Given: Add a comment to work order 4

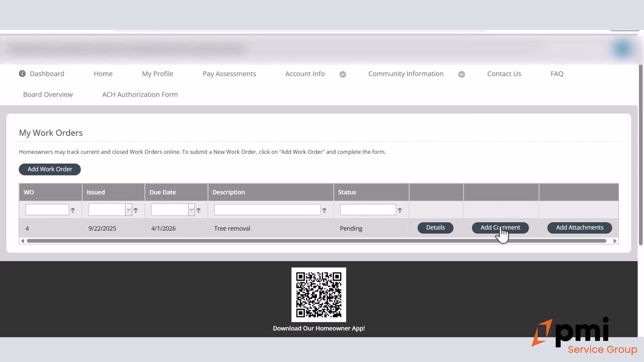Looking at the screenshot, I should [500, 228].
